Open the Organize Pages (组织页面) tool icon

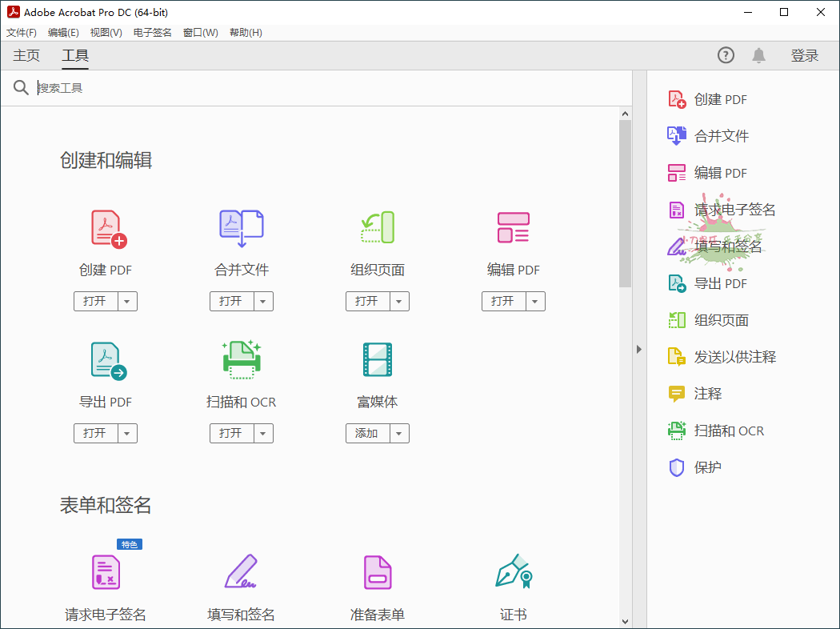[378, 228]
